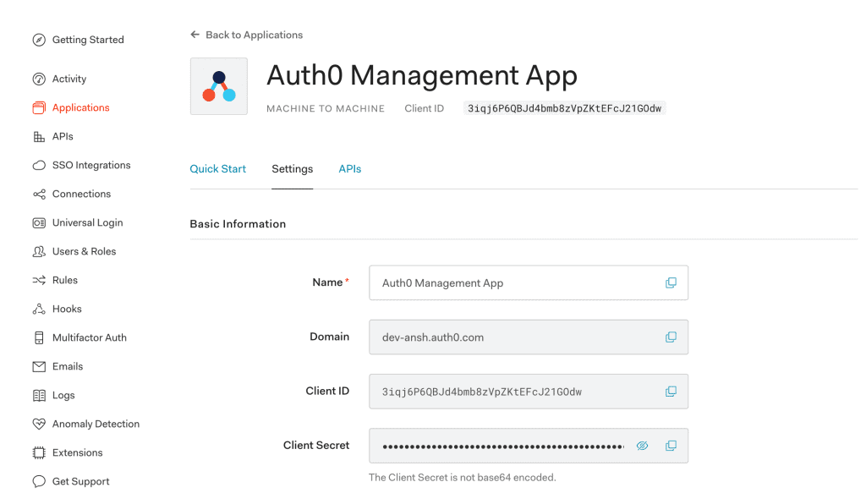Copy the Client ID field value

(x=671, y=392)
